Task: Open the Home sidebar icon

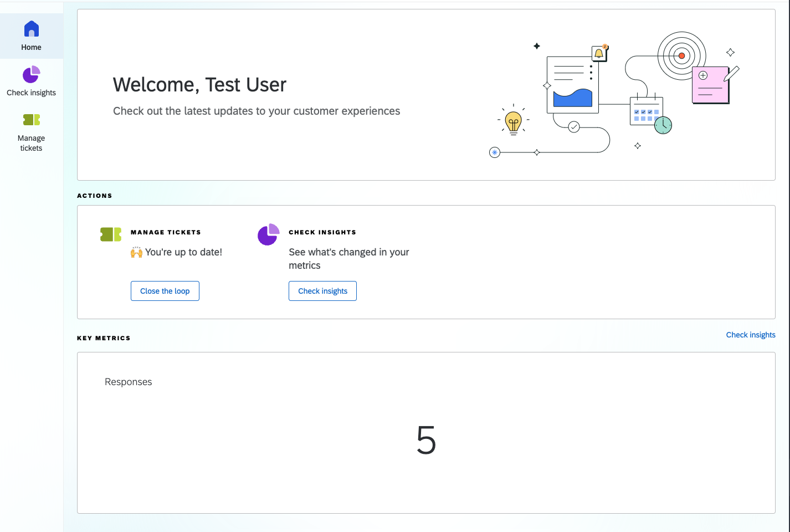Action: 32,29
